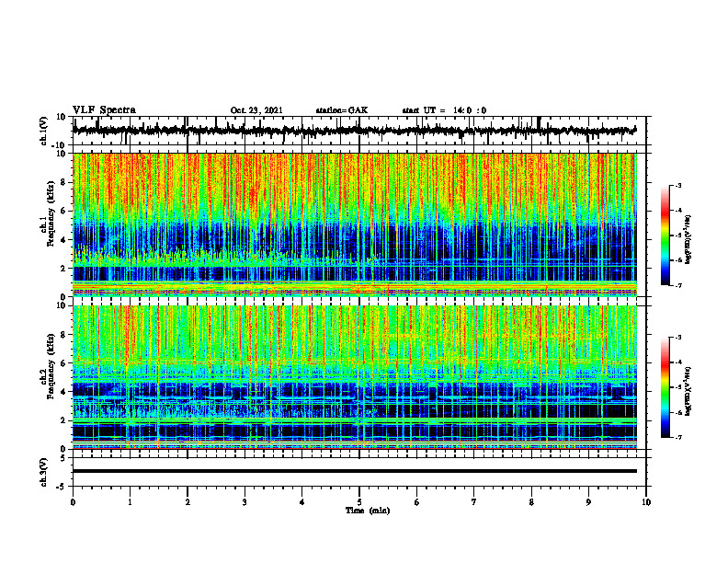Image resolution: width=728 pixels, height=563 pixels.
Task: Click time axis tick label "3"
Action: [x=245, y=502]
